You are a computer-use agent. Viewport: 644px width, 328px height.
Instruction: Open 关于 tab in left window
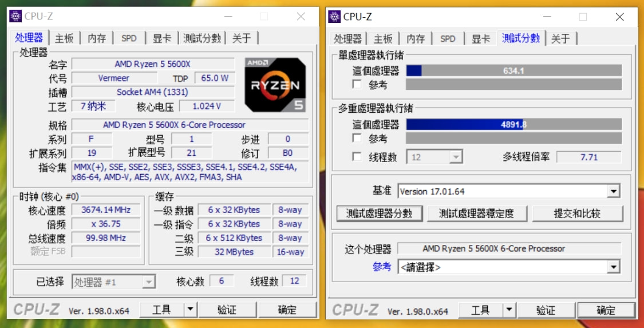(x=242, y=38)
